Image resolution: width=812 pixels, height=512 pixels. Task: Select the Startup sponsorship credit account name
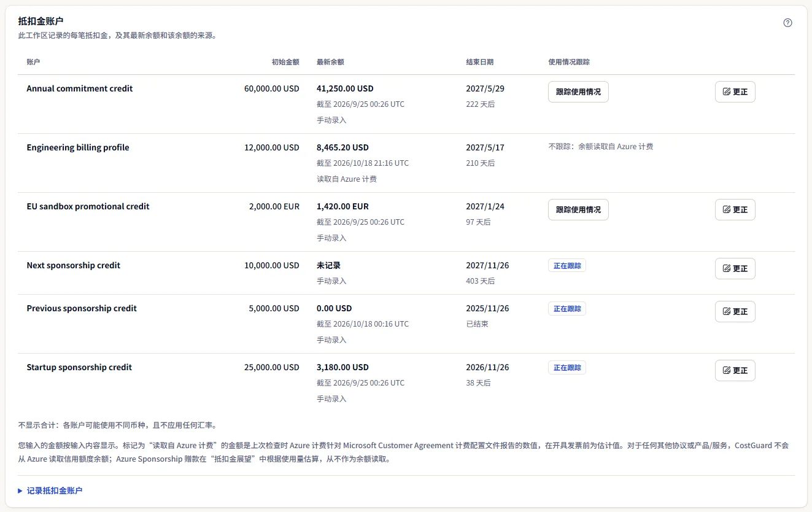click(79, 367)
